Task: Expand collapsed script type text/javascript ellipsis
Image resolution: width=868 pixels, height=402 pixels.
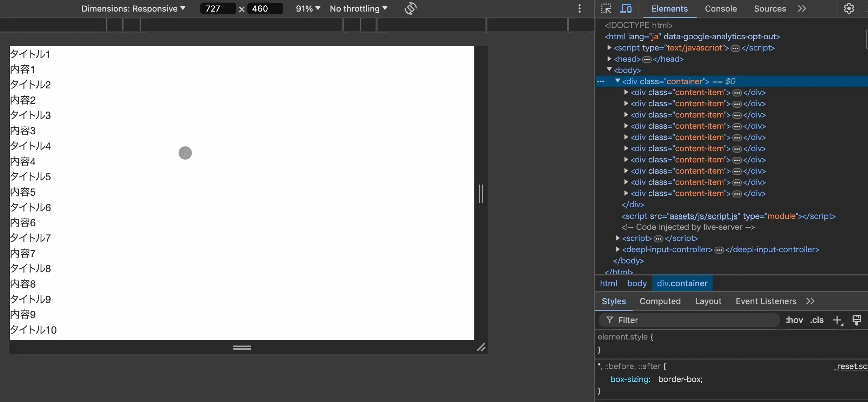Action: tap(735, 48)
